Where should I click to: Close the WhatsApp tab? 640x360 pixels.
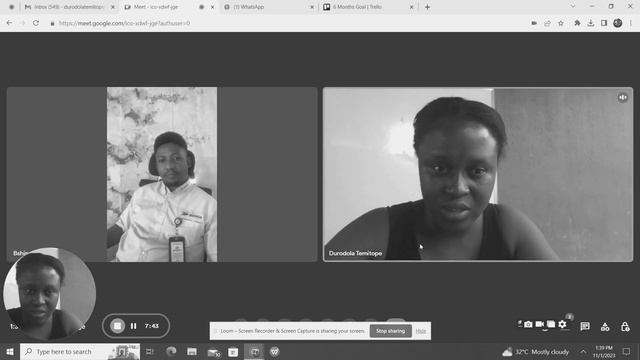coord(312,7)
